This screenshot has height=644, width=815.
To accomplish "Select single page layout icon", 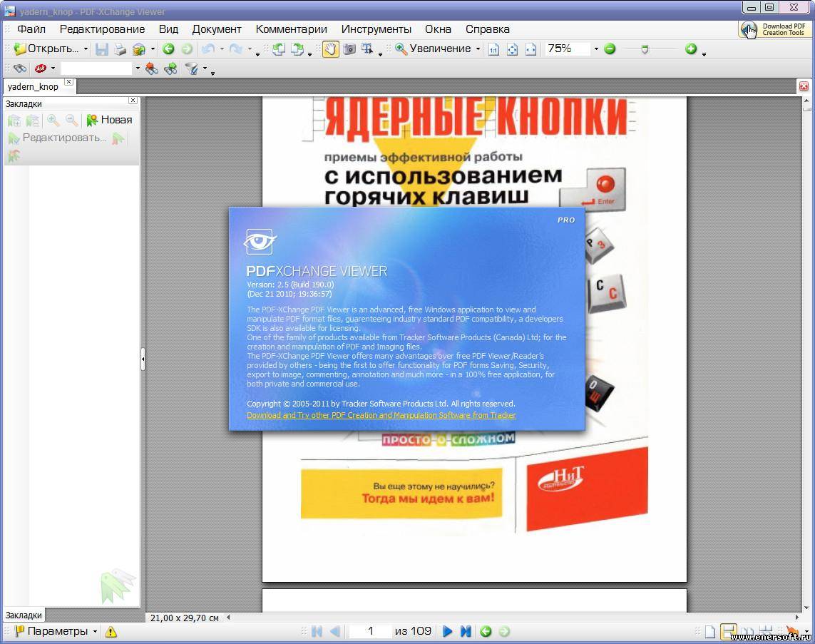I will click(710, 632).
